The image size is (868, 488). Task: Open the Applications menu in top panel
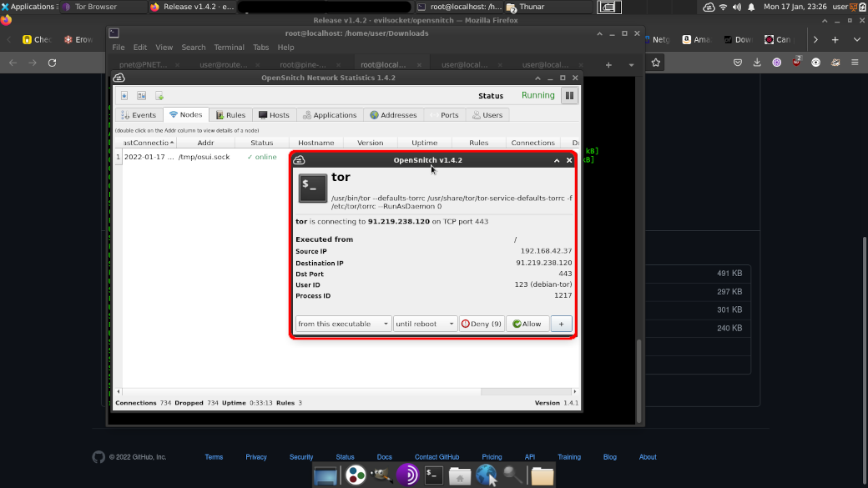pos(28,7)
